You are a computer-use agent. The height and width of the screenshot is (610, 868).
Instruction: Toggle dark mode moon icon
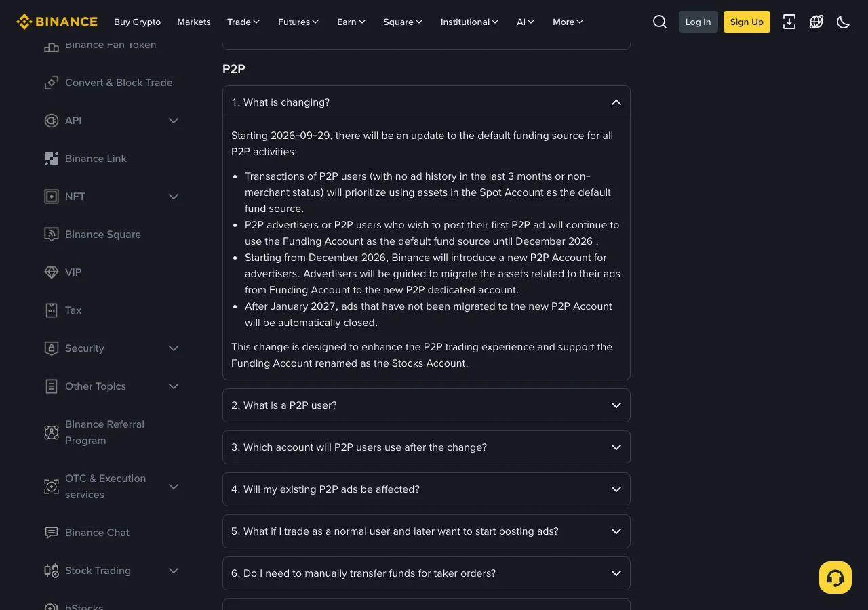tap(844, 22)
